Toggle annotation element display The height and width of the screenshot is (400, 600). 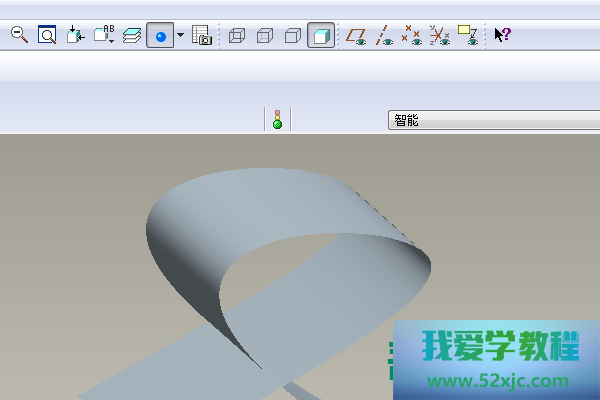(x=467, y=36)
